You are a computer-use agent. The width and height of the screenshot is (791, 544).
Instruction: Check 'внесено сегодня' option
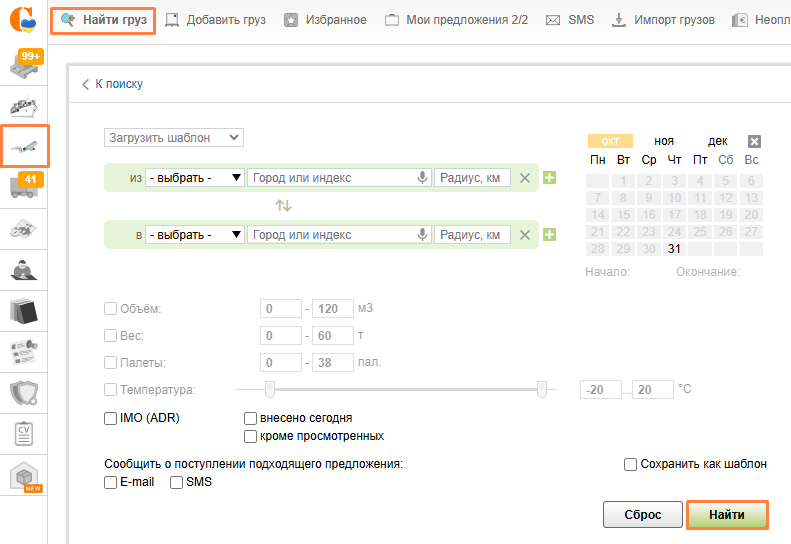point(251,418)
